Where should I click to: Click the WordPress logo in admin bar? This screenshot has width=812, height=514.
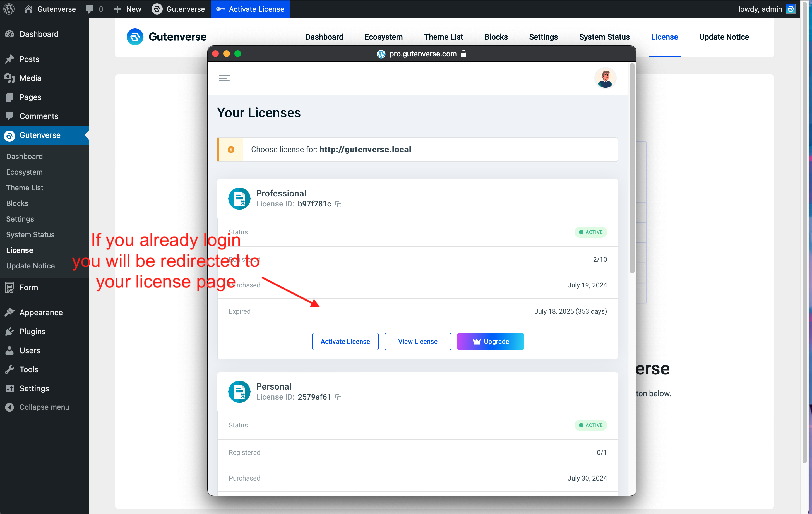tap(9, 9)
